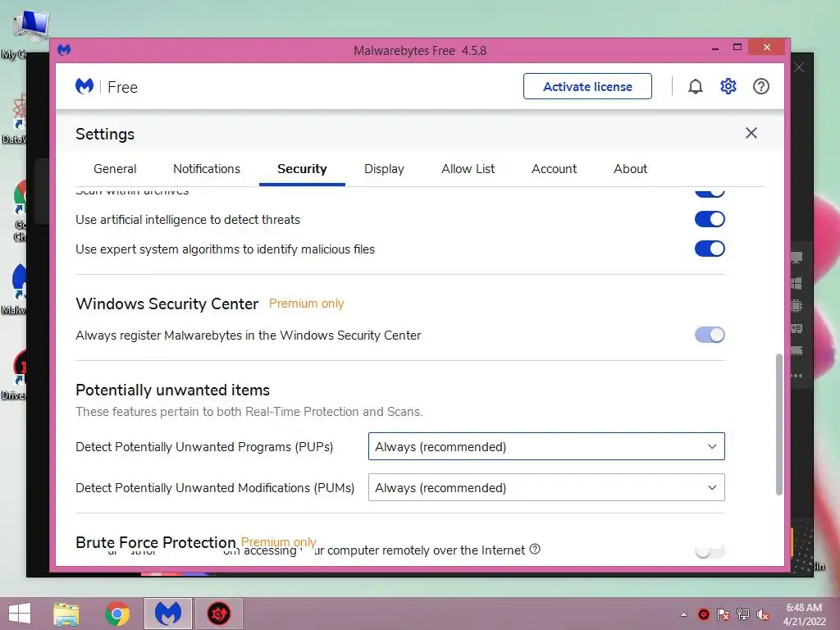This screenshot has height=630, width=840.
Task: Toggle Windows Security Center registration switch
Action: 710,335
